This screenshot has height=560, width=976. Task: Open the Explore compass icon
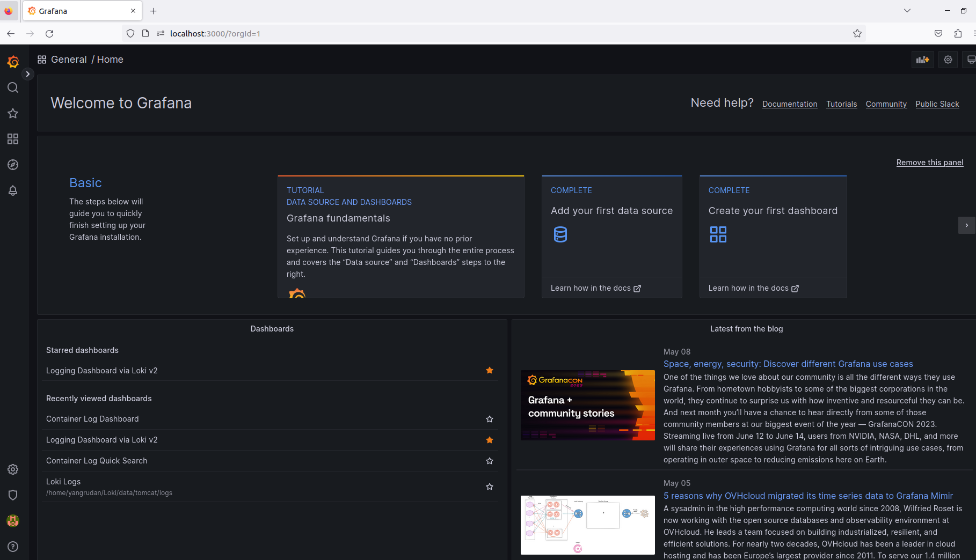pos(13,165)
